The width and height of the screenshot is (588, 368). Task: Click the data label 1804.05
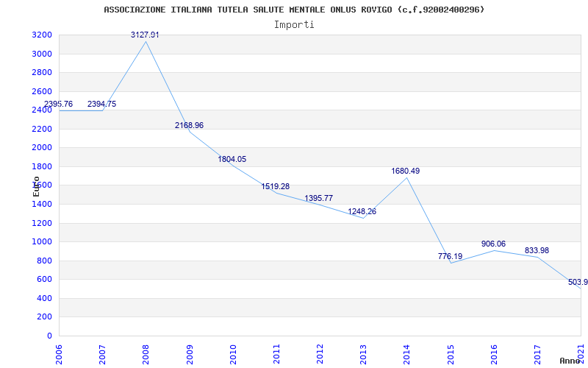tap(232, 159)
